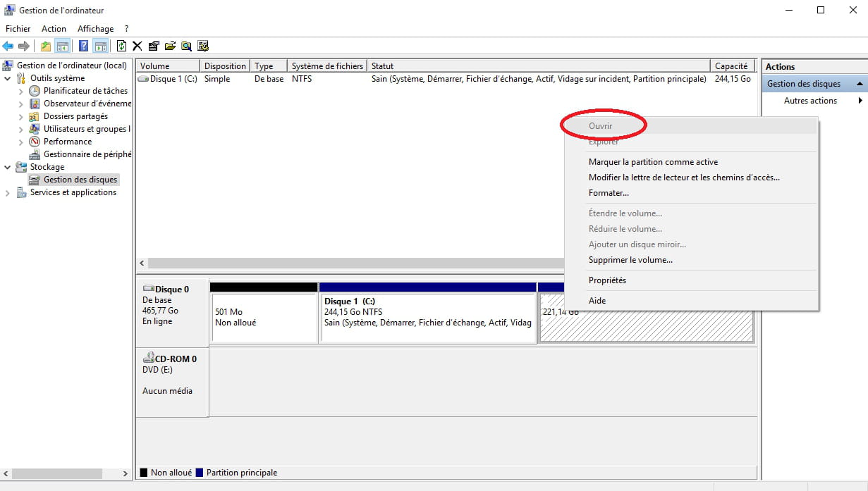Image resolution: width=868 pixels, height=491 pixels.
Task: Collapse the Outils système tree node
Action: coord(8,78)
